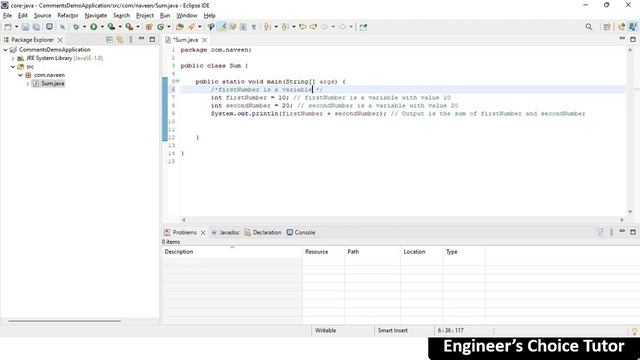Click the Next Annotation icon
640x360 pixels.
point(267,27)
